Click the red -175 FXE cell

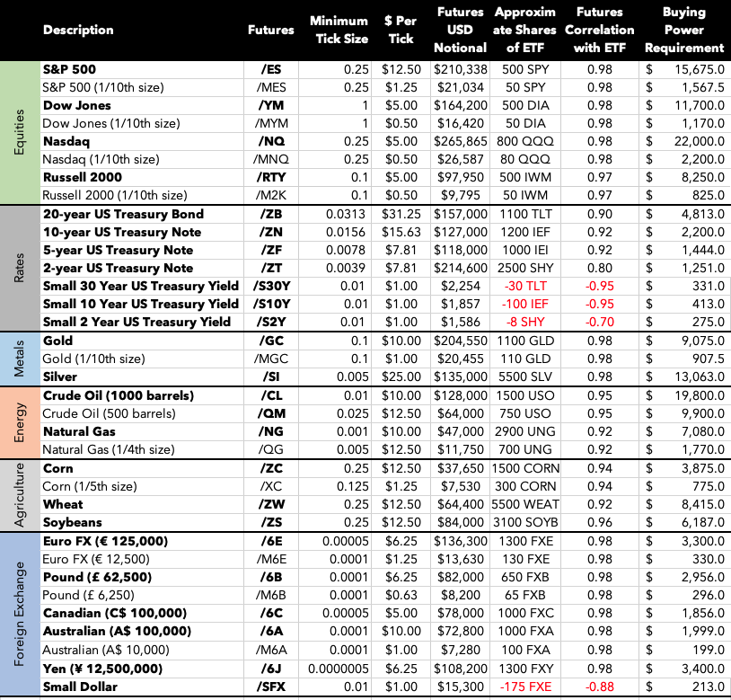pos(525,687)
